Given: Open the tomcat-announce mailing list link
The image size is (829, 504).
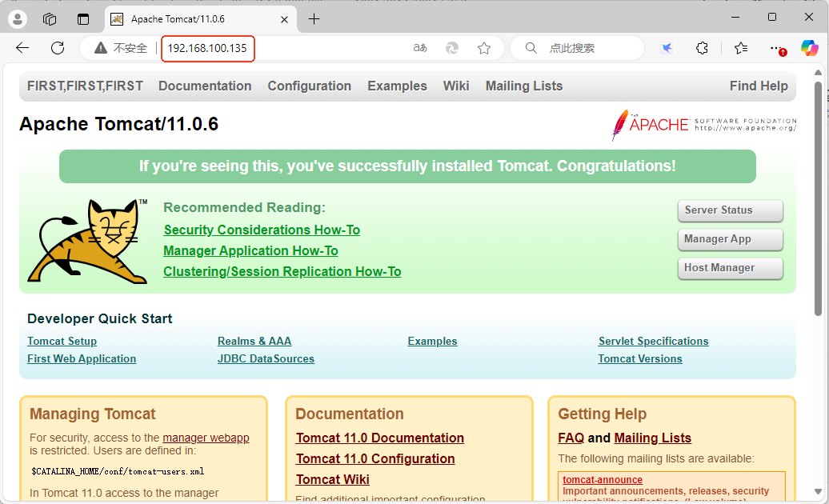Looking at the screenshot, I should (603, 480).
